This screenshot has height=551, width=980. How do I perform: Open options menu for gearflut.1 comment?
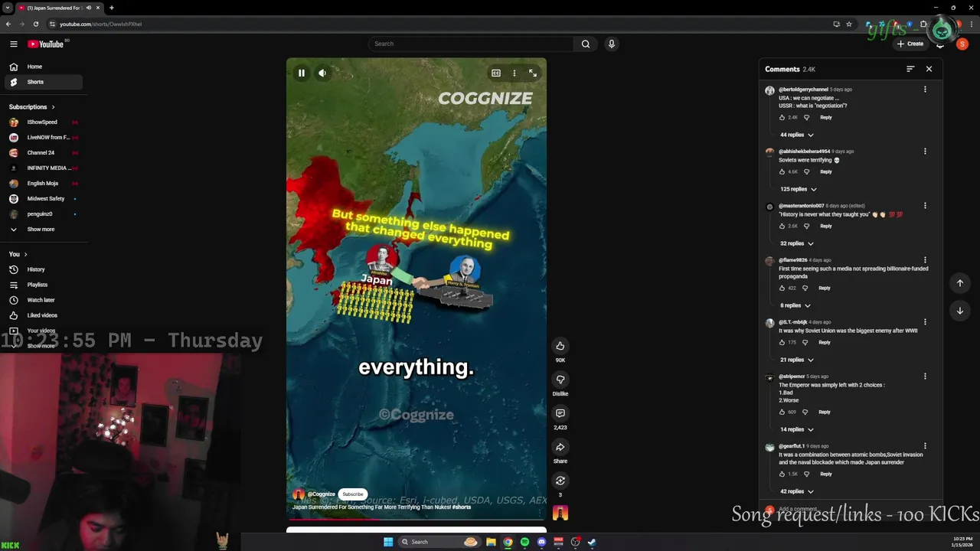(x=925, y=446)
